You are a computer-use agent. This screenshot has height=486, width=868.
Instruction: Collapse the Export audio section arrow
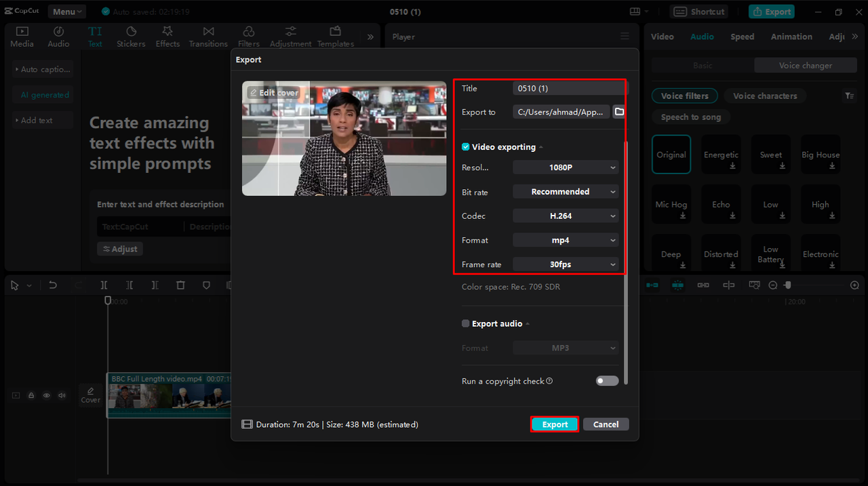point(528,324)
